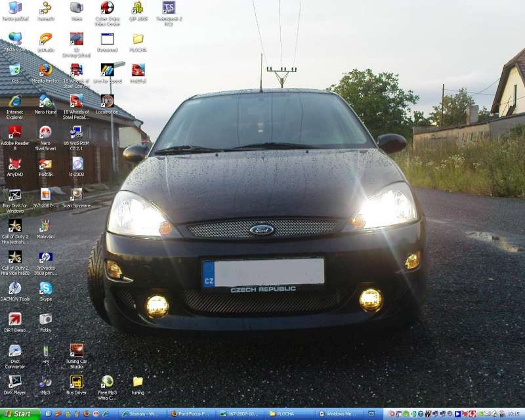
Task: Open the AnyDVD desktop icon
Action: coord(14,164)
